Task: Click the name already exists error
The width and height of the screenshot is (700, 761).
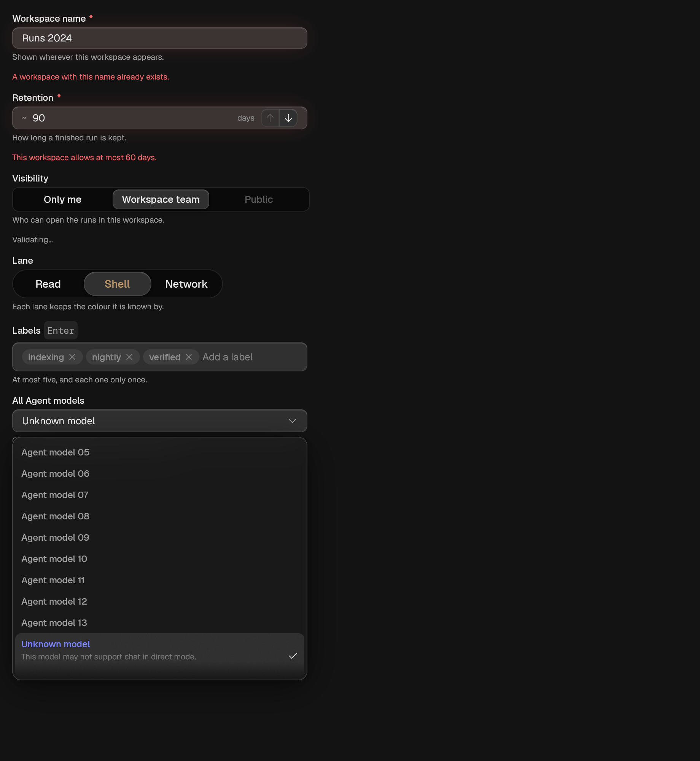Action: [91, 77]
